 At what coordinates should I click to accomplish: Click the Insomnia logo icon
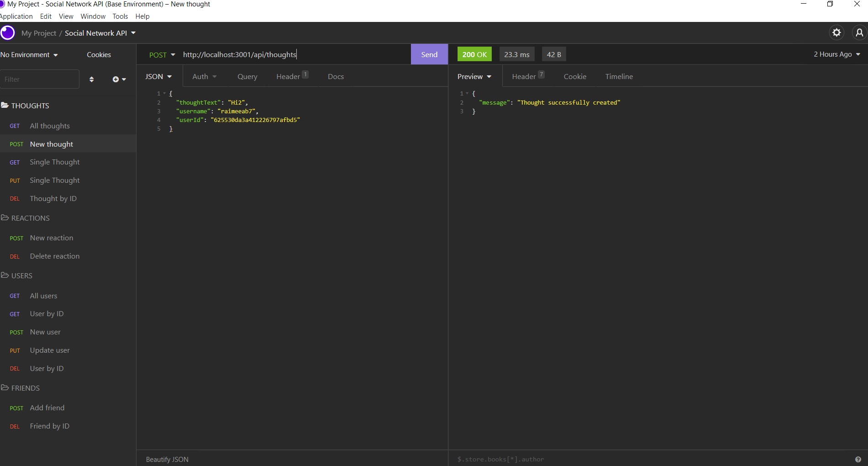point(7,33)
